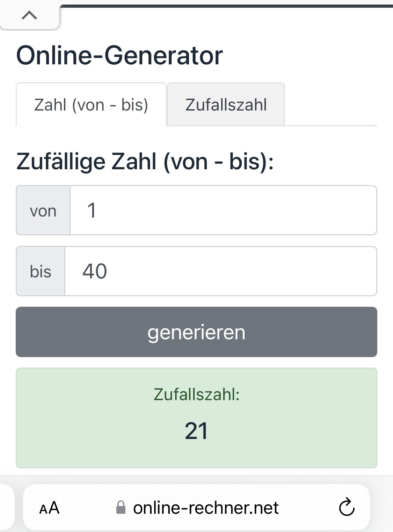Open the Zufallszahl tab
The width and height of the screenshot is (393, 532).
coord(226,105)
